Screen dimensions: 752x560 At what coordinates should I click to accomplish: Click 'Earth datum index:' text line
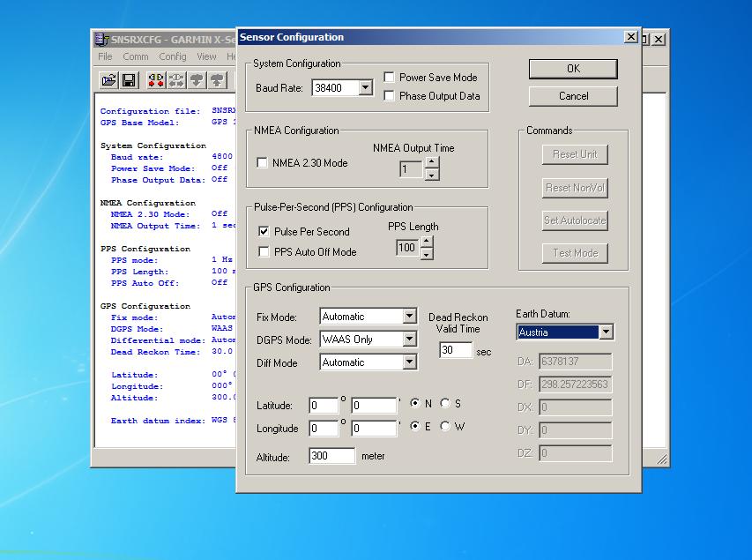tap(158, 421)
